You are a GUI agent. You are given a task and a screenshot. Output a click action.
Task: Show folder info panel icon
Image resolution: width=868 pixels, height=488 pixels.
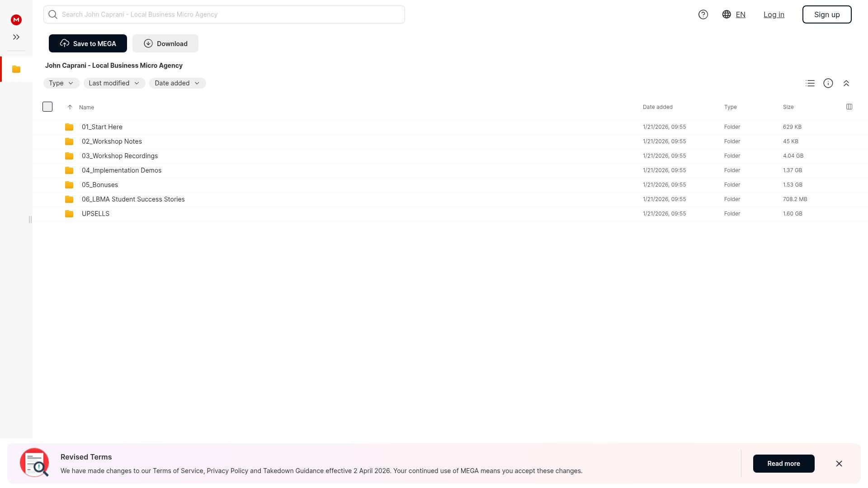[x=828, y=83]
